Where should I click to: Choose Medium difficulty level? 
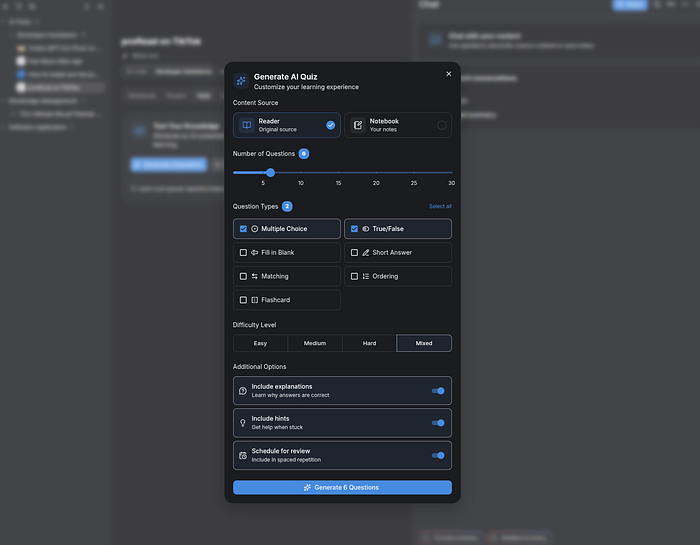[315, 343]
